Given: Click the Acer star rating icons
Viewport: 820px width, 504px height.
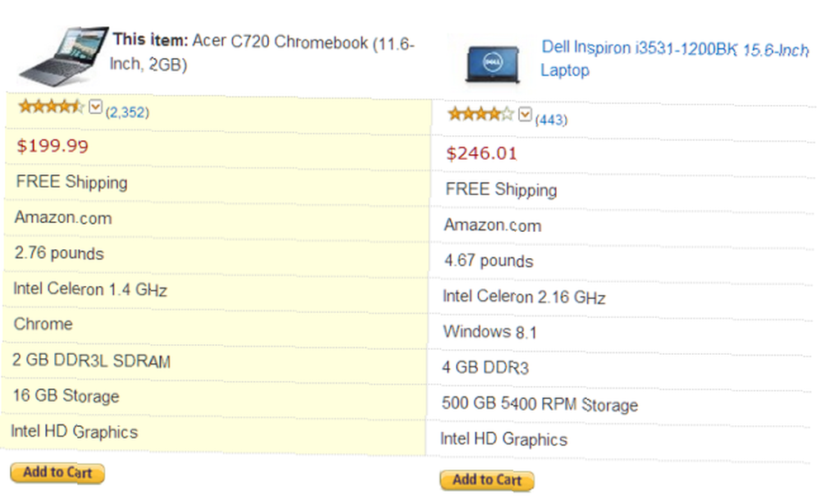Looking at the screenshot, I should (51, 107).
